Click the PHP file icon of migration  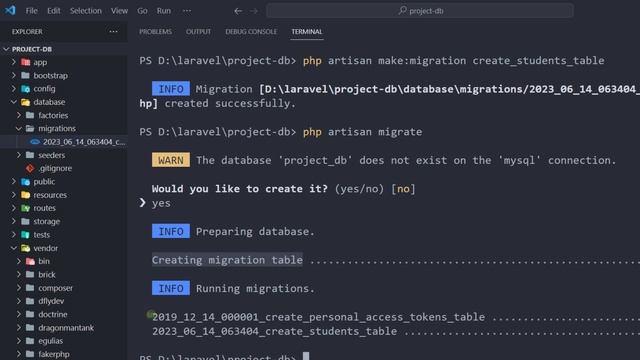(35, 142)
